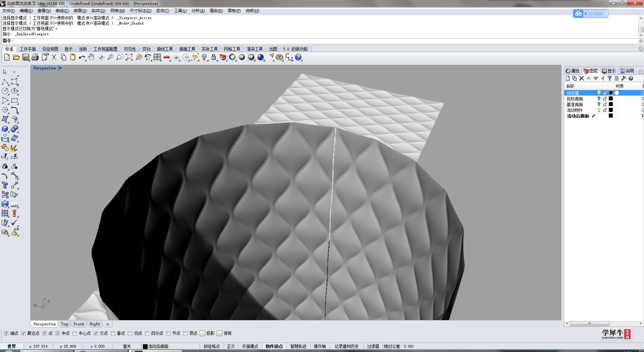Viewport: 644px width, 352px height.
Task: Open the 渲染(R) menu
Action: [x=216, y=11]
